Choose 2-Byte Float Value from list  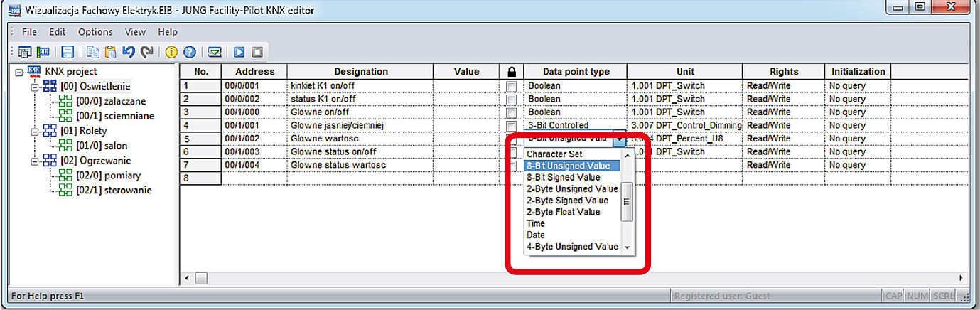(563, 212)
